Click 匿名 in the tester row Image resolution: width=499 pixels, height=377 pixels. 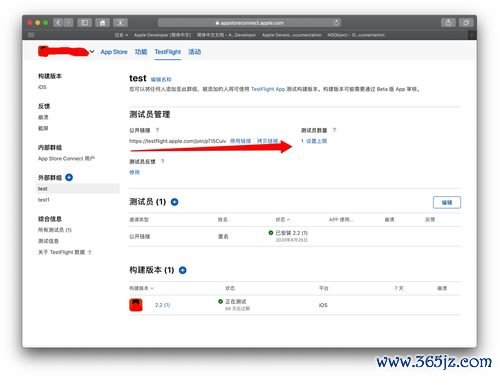point(223,236)
